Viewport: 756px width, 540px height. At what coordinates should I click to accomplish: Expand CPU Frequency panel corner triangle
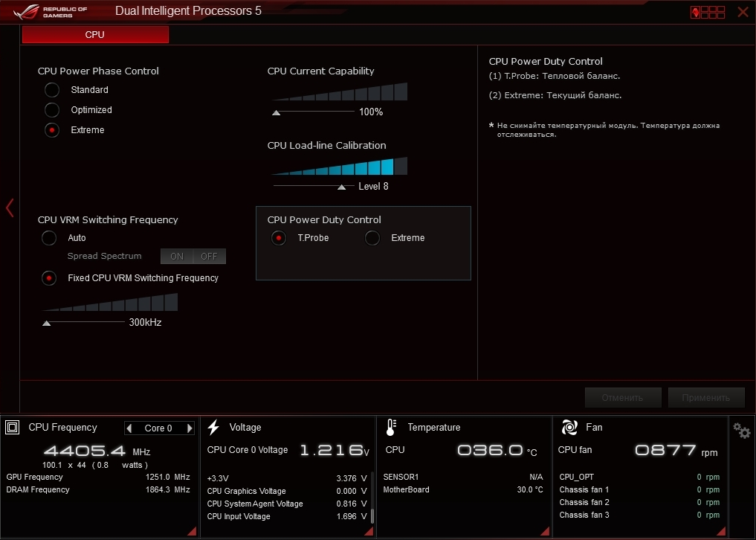(192, 531)
